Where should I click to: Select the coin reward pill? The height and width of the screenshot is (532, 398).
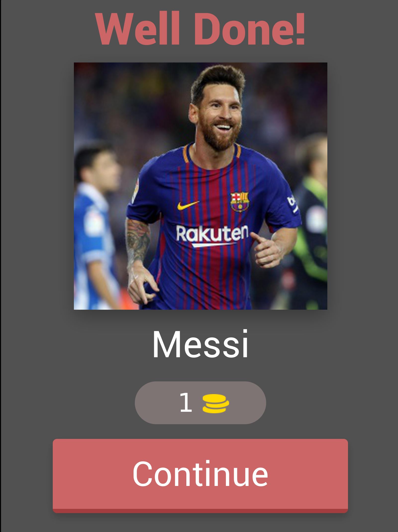click(x=200, y=403)
